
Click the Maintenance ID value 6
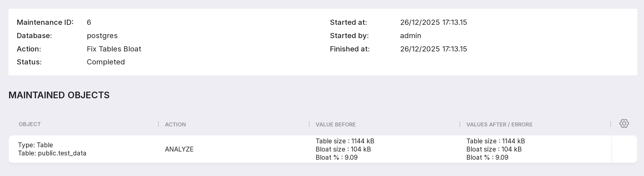[x=89, y=22]
